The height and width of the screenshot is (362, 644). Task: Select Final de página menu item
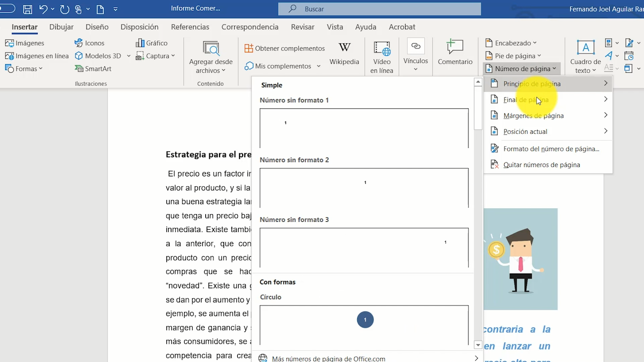pos(548,100)
